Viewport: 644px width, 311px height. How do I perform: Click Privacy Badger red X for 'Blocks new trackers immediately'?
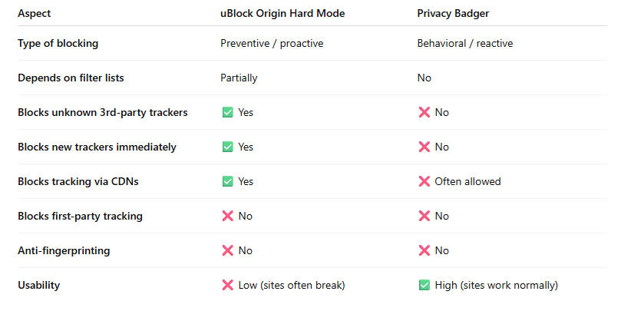[x=424, y=147]
